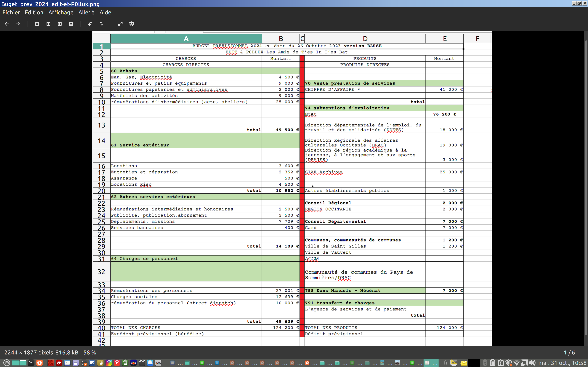Set zoom to normal size 1:1
The width and height of the screenshot is (588, 367).
coord(60,24)
